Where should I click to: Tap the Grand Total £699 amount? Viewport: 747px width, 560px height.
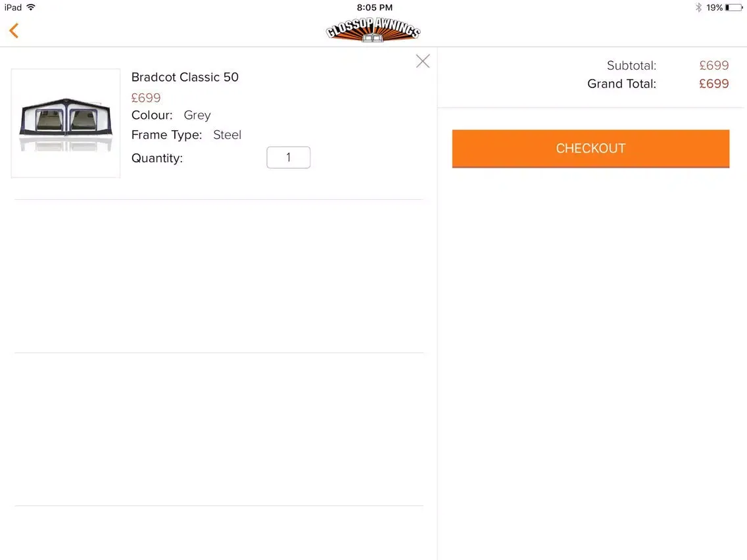click(713, 84)
